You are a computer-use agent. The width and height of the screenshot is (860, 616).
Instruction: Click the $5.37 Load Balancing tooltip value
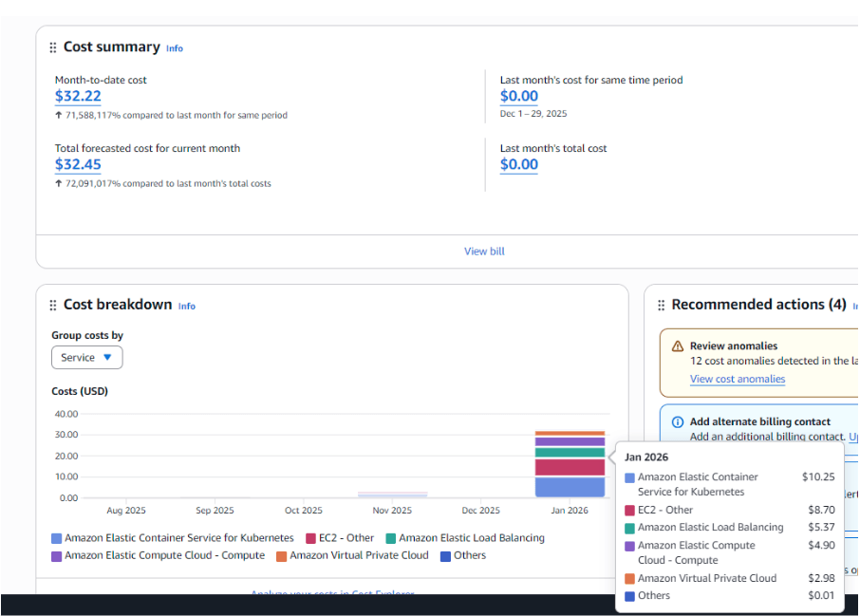[822, 527]
